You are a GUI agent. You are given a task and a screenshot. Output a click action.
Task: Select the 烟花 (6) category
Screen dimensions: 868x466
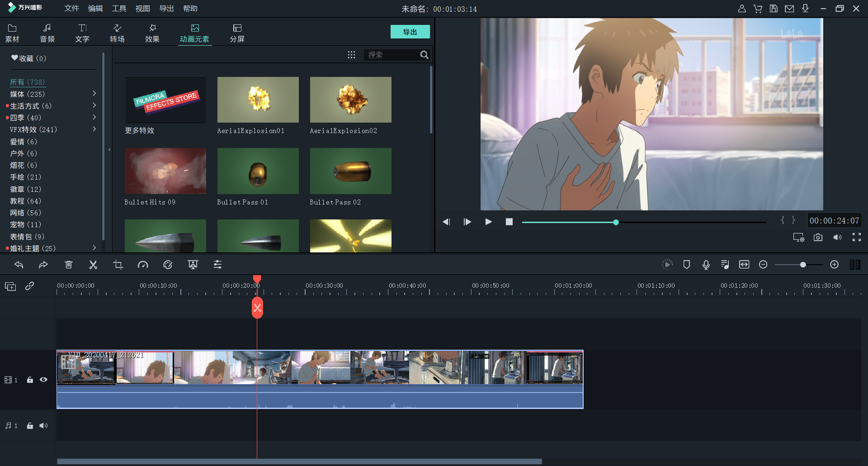click(24, 165)
